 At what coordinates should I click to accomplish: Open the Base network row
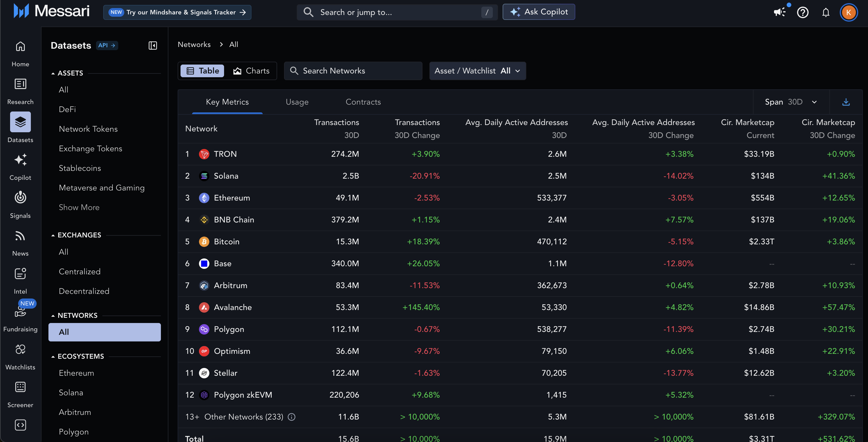(x=520, y=264)
